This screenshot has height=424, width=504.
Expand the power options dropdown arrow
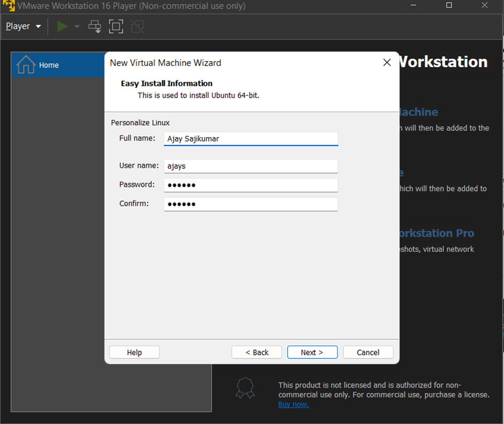[x=77, y=26]
